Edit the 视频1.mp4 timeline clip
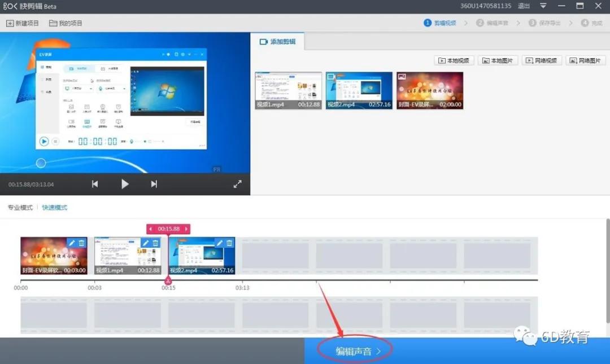This screenshot has height=364, width=610. click(146, 243)
